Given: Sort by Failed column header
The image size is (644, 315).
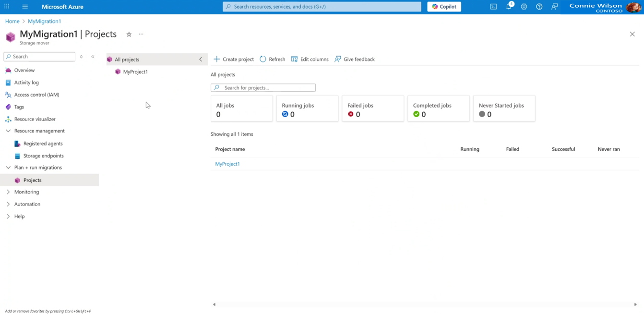Looking at the screenshot, I should pos(513,149).
